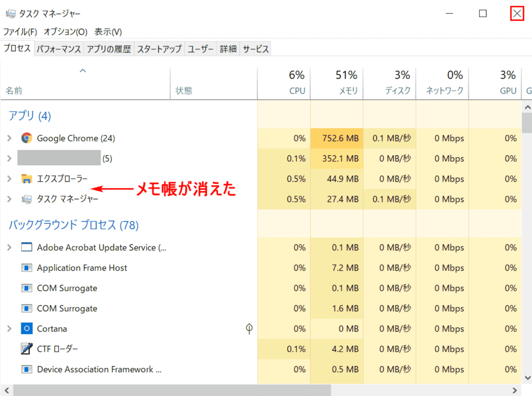Click the Google Chrome icon in apps list
The width and height of the screenshot is (532, 396).
pyautogui.click(x=26, y=138)
